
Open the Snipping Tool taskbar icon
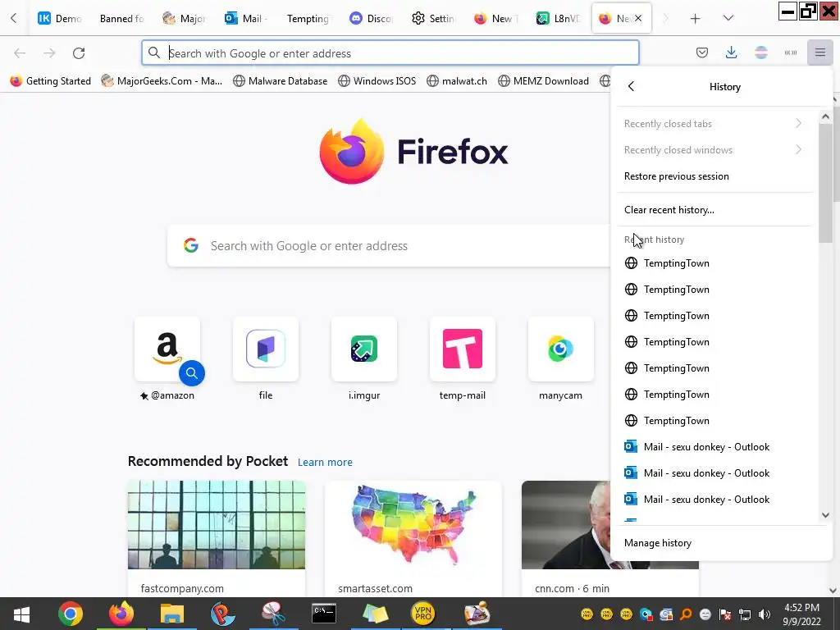point(273,614)
